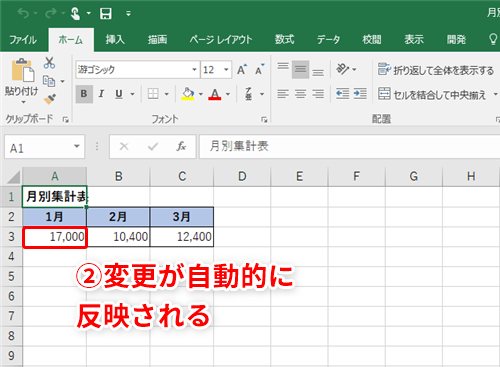
Task: Toggle Underline formatting
Action: tap(119, 94)
